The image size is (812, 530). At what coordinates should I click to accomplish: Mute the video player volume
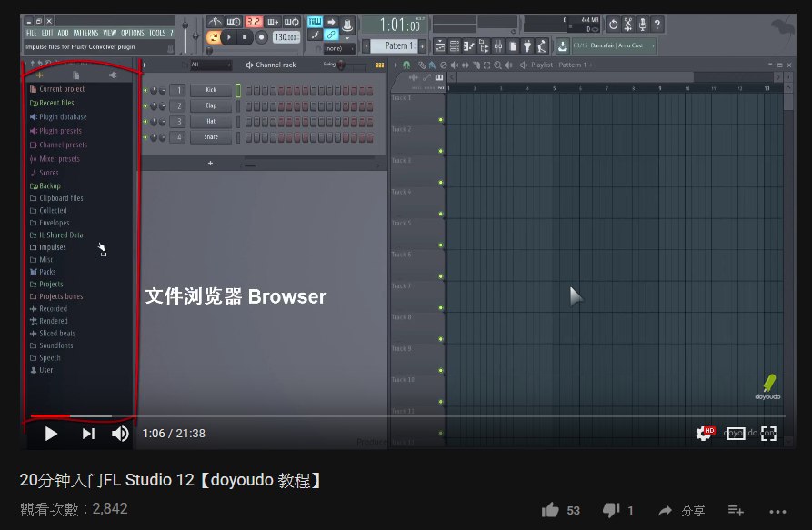click(120, 434)
